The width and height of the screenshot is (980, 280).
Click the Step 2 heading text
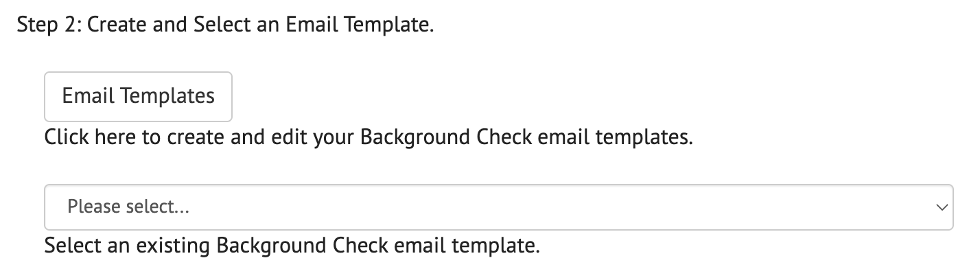[x=225, y=26]
